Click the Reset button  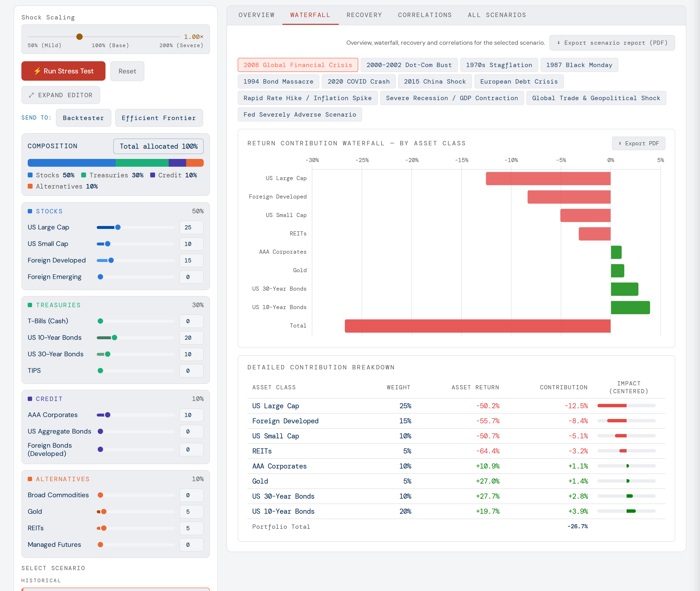pyautogui.click(x=127, y=71)
